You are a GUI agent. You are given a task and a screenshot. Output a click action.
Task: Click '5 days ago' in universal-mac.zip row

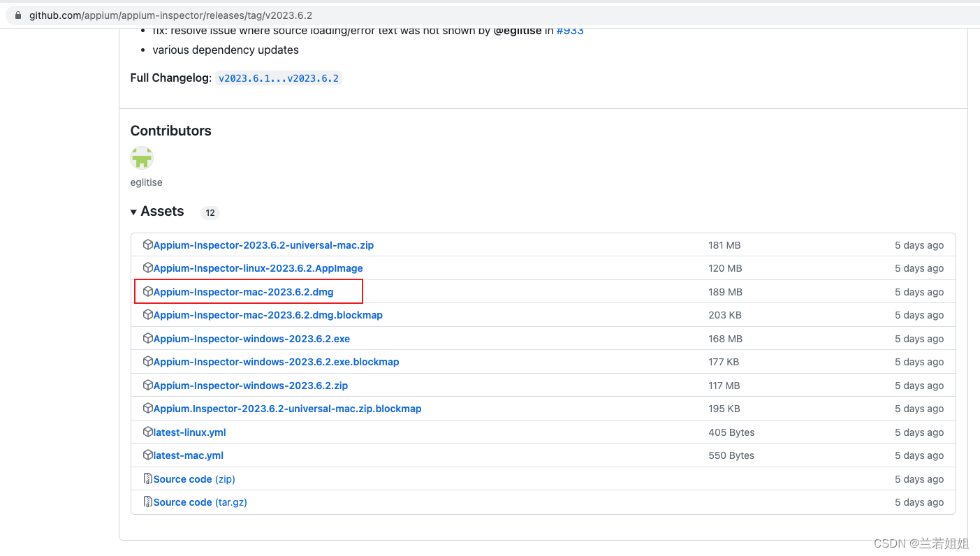919,245
